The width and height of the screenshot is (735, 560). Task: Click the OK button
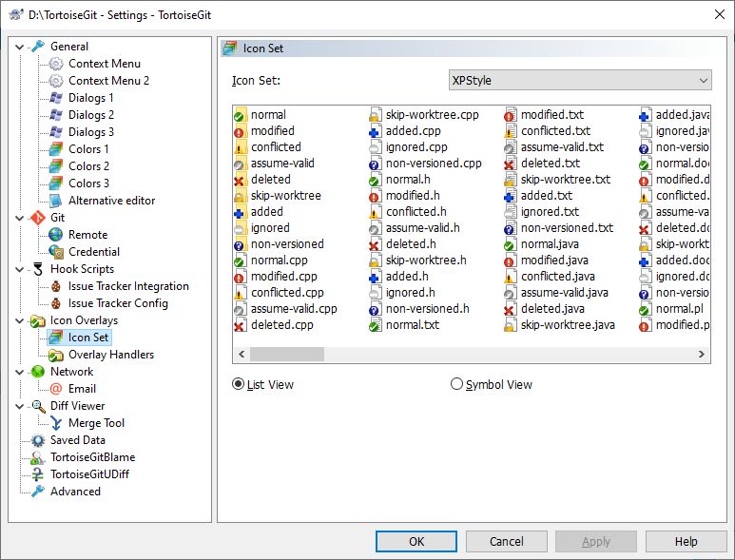coord(416,542)
